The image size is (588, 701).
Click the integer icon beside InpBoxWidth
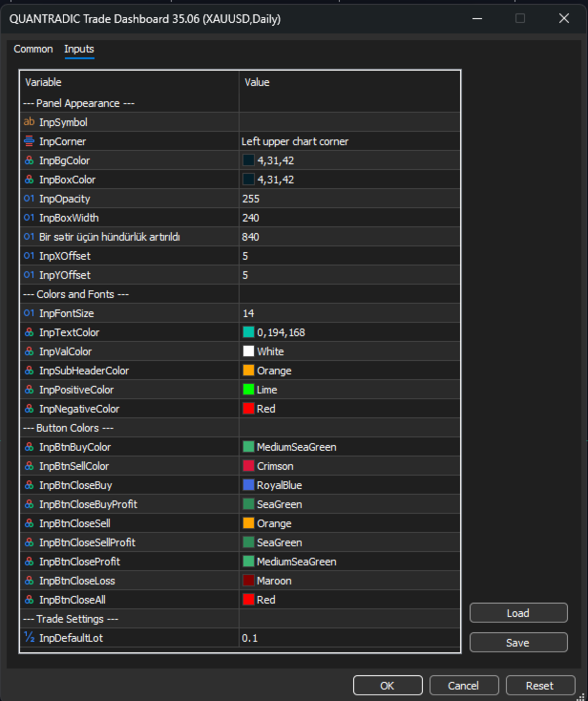point(29,218)
